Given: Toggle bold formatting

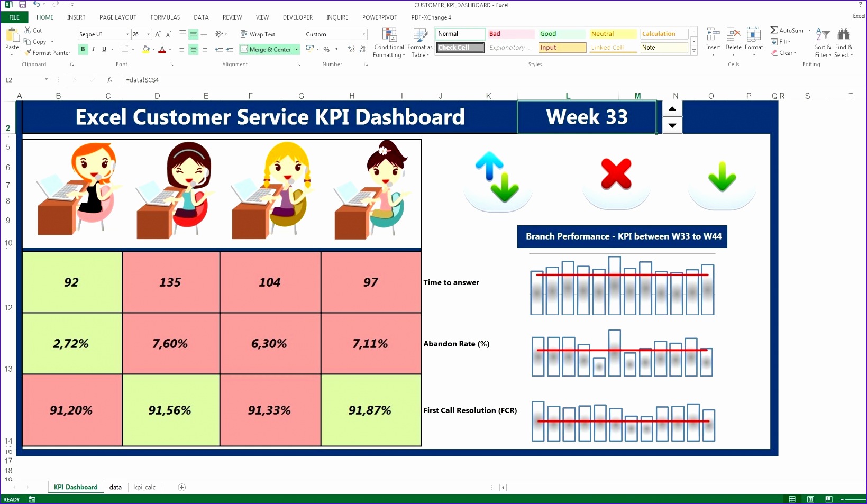Looking at the screenshot, I should point(83,49).
